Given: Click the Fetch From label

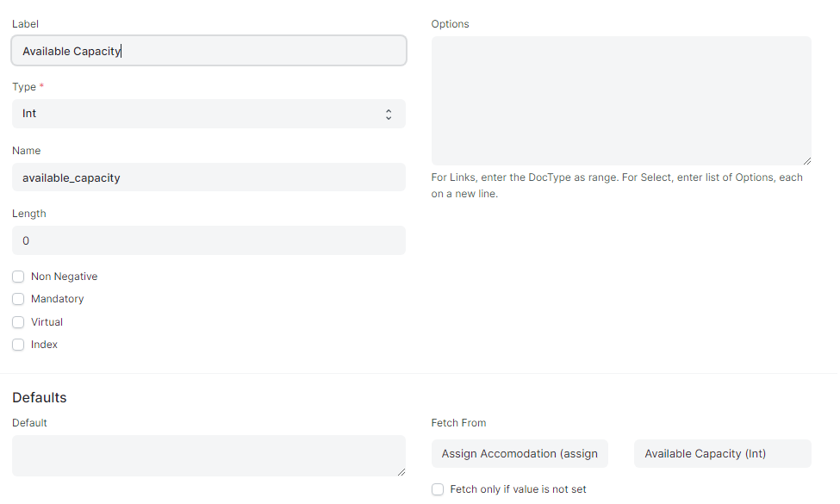Looking at the screenshot, I should click(x=458, y=423).
